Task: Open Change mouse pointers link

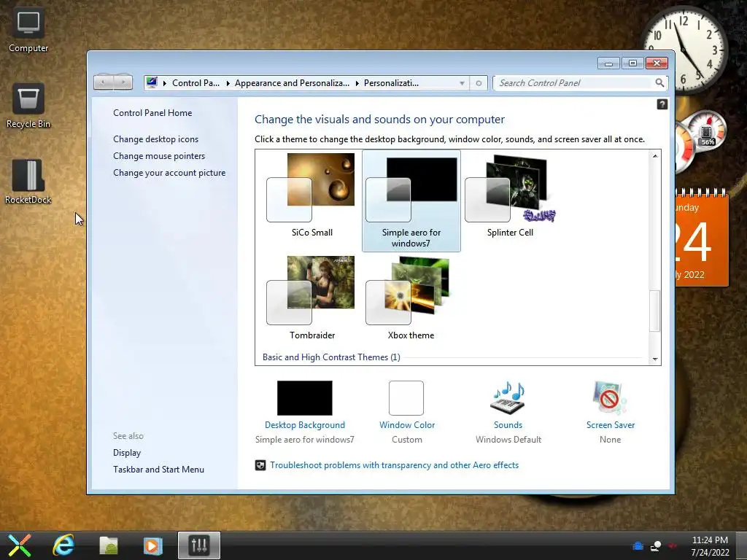Action: pos(159,156)
